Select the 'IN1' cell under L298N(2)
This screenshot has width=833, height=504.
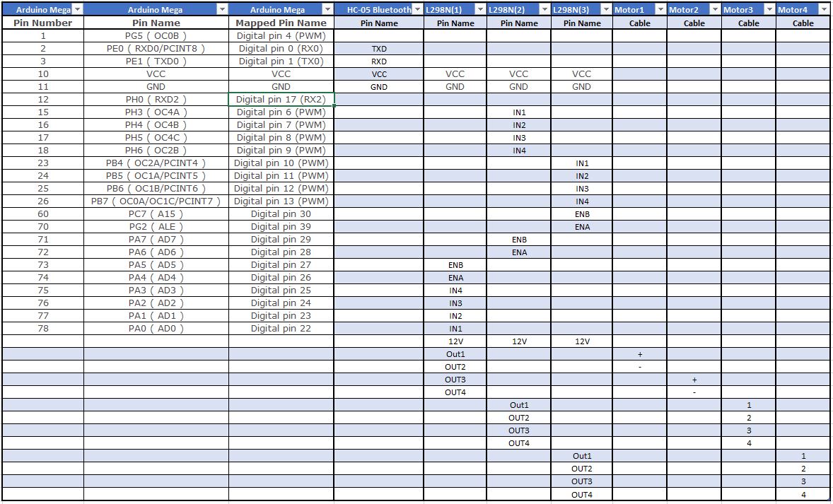point(518,112)
